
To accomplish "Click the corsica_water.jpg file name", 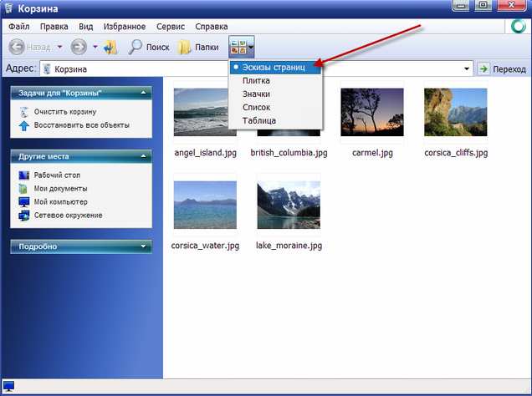I will click(205, 246).
